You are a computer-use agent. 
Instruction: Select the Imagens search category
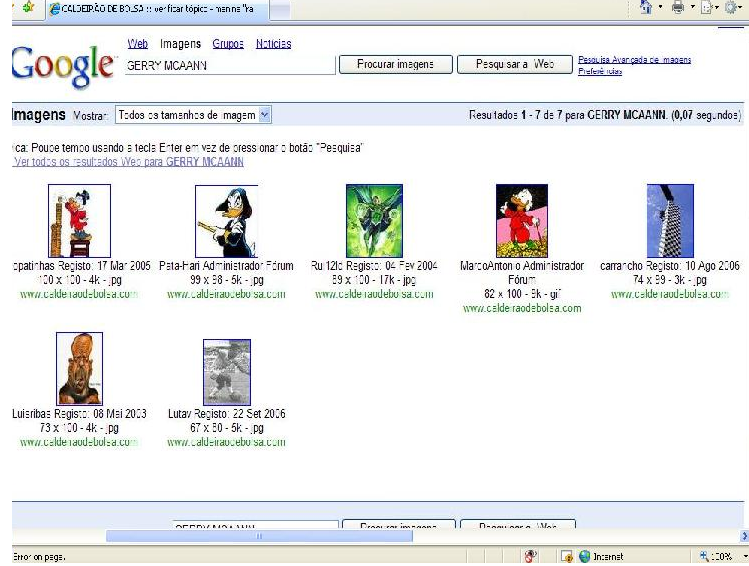[180, 44]
